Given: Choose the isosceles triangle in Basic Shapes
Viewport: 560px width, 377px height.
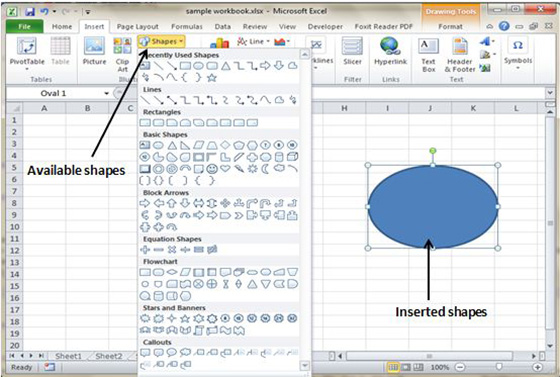Looking at the screenshot, I should click(172, 145).
